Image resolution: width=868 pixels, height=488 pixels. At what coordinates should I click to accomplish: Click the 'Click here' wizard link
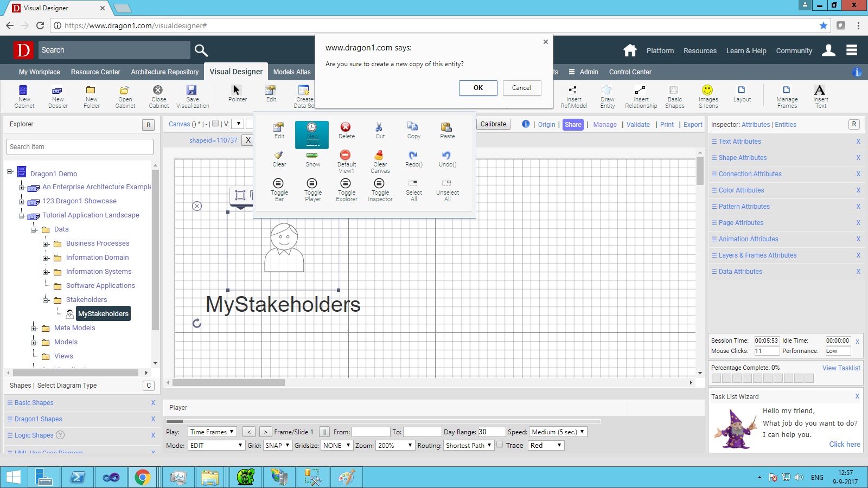tap(844, 444)
